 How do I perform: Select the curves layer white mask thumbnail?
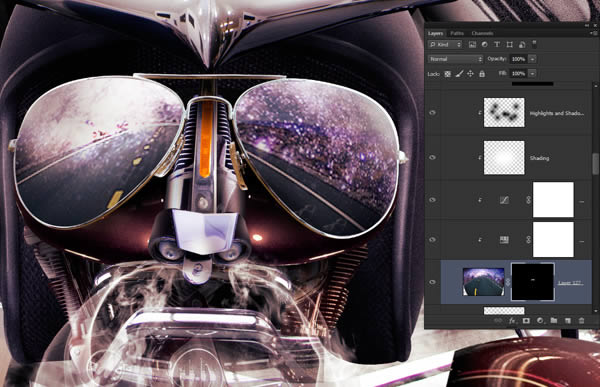point(553,199)
